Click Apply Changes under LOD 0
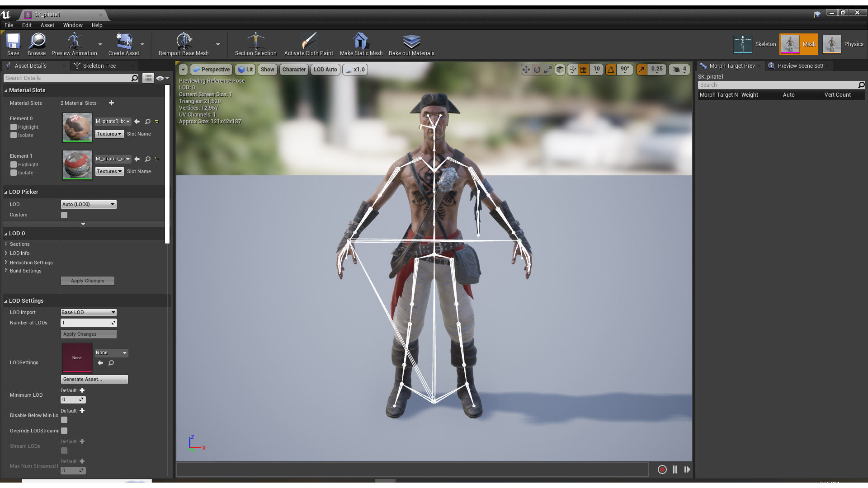This screenshot has height=488, width=868. pyautogui.click(x=87, y=281)
